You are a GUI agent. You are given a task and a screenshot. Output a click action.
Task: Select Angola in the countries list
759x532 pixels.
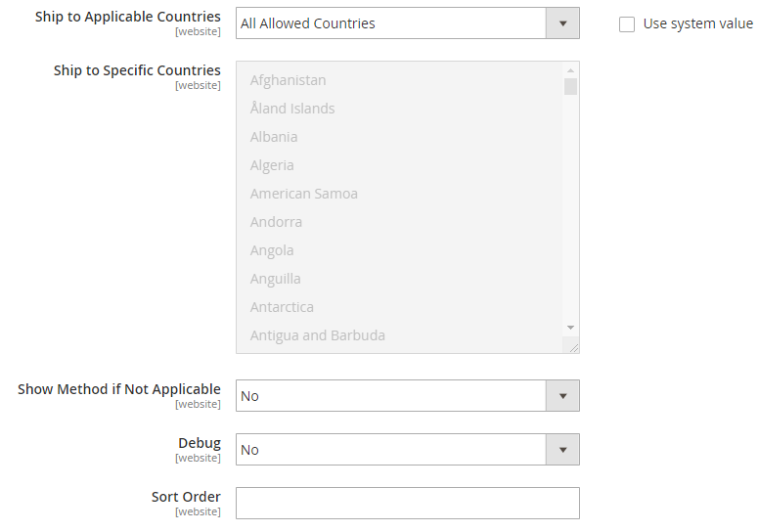(x=272, y=250)
